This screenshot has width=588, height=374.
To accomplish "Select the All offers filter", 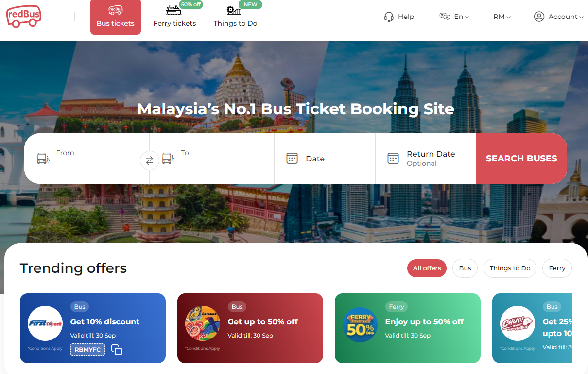I will 427,268.
